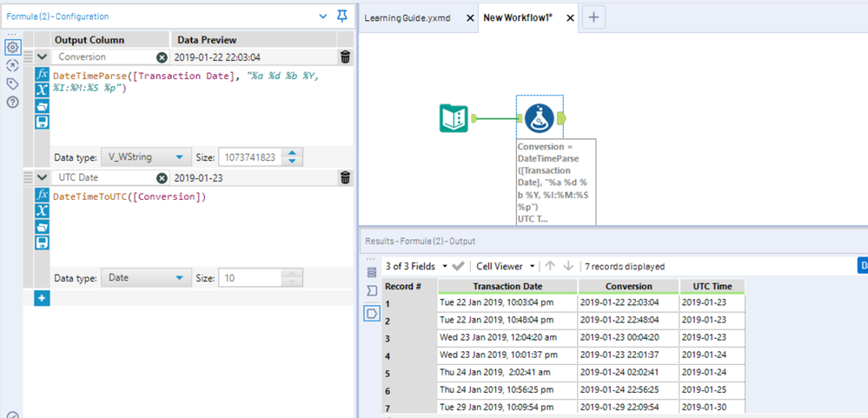Viewport: 868px width, 418px height.
Task: Click the help question mark icon
Action: point(12,103)
